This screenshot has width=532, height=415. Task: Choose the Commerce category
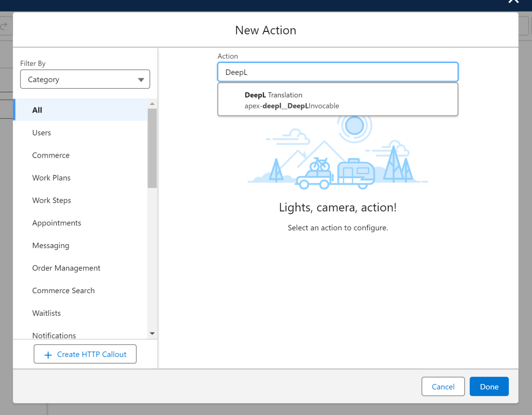(x=51, y=155)
